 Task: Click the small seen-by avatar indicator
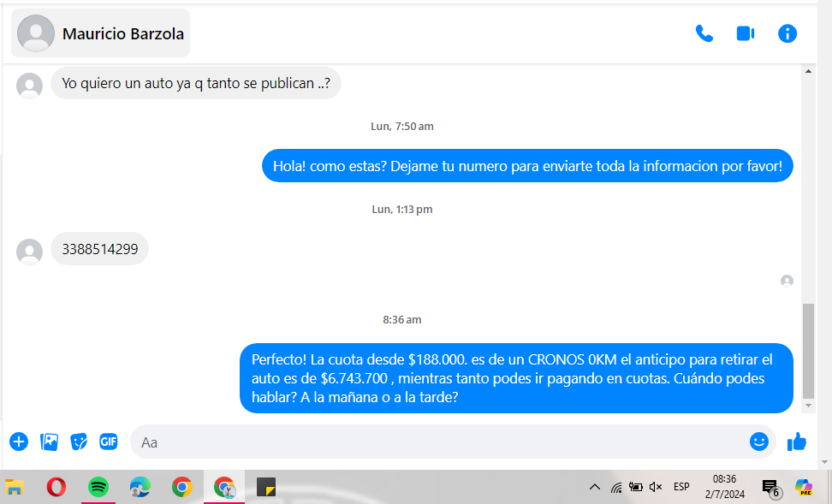click(x=787, y=281)
